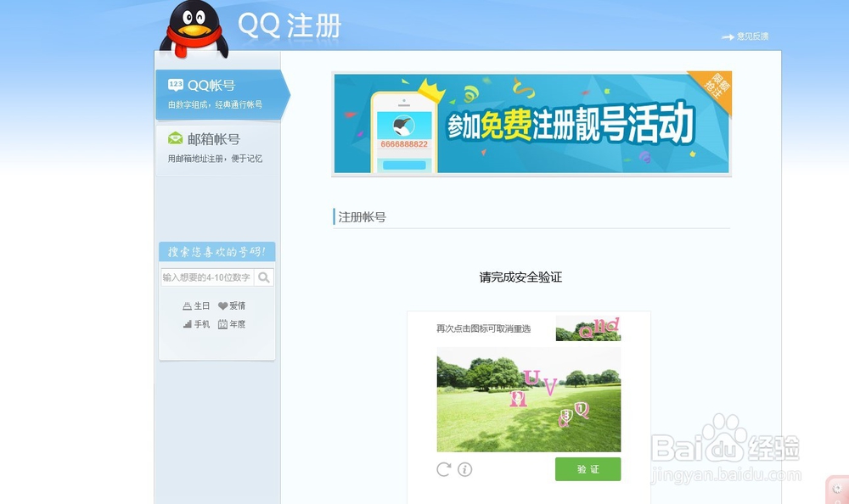Click the envelope icon of 邮箱帐号
This screenshot has width=849, height=504.
[176, 138]
